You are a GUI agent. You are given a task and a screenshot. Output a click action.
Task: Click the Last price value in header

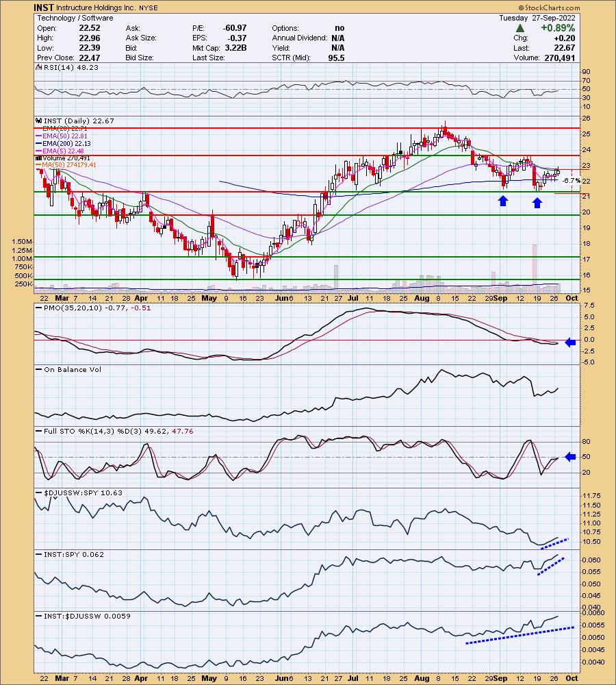(565, 48)
